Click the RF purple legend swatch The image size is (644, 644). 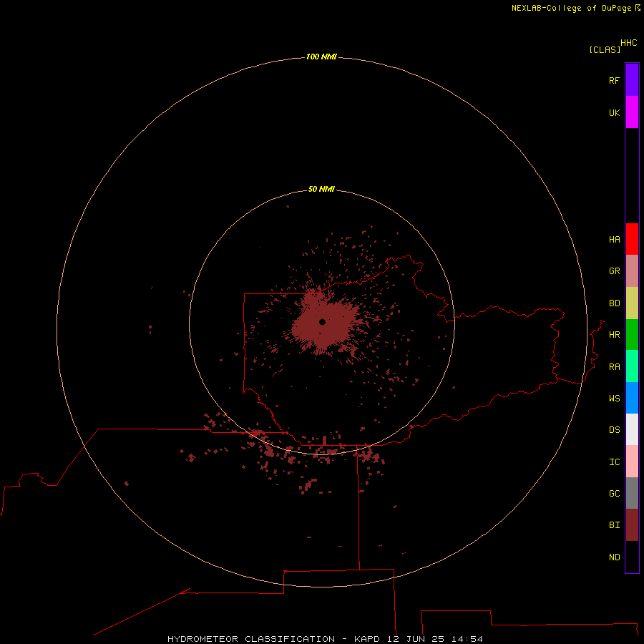[x=632, y=80]
